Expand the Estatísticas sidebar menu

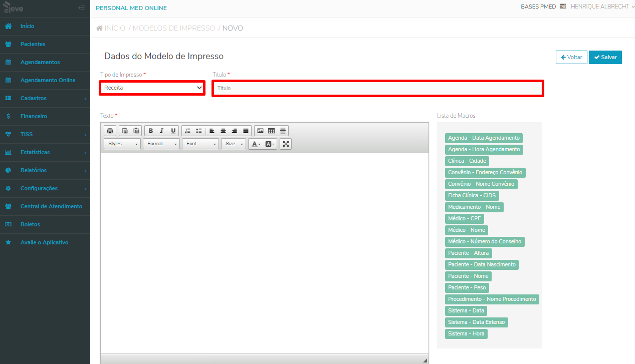(45, 152)
